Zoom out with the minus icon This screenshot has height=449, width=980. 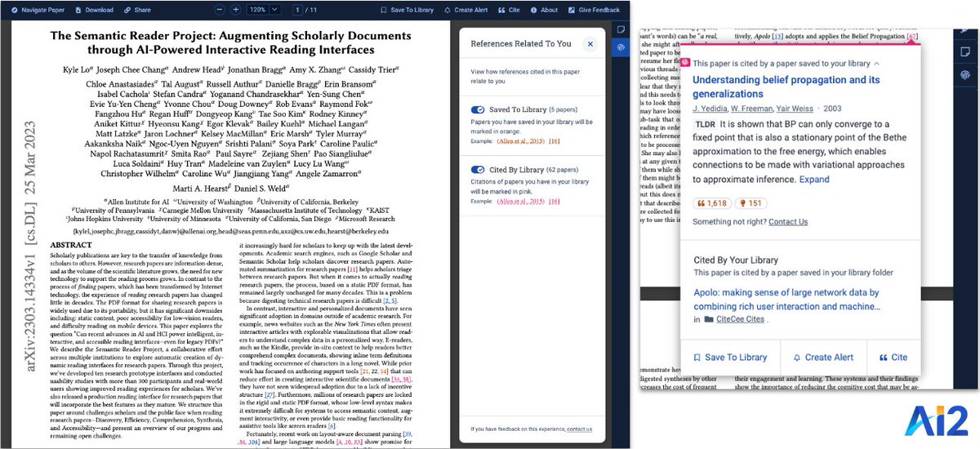[x=220, y=10]
